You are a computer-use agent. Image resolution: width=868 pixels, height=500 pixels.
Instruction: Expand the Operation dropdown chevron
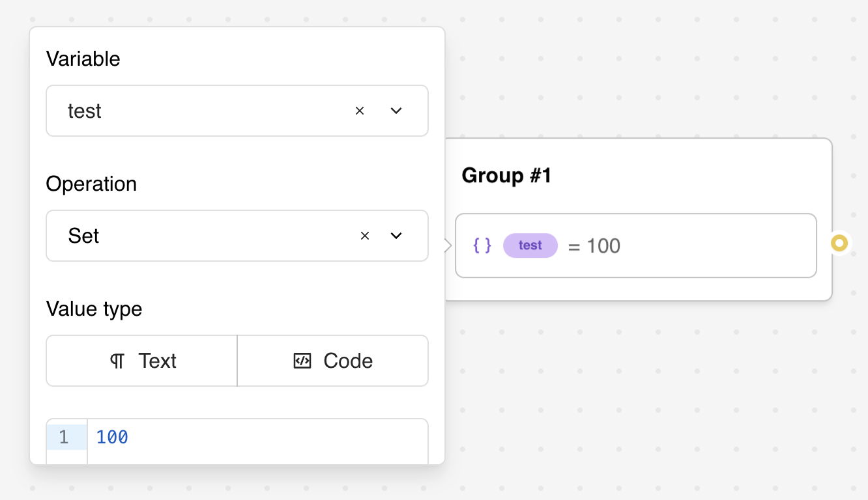(x=396, y=236)
